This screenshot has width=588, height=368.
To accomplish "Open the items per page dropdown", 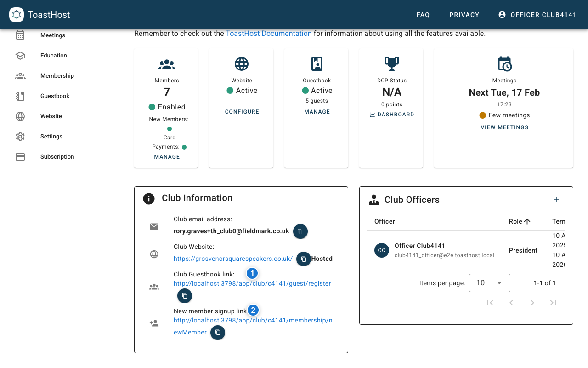I will (489, 282).
